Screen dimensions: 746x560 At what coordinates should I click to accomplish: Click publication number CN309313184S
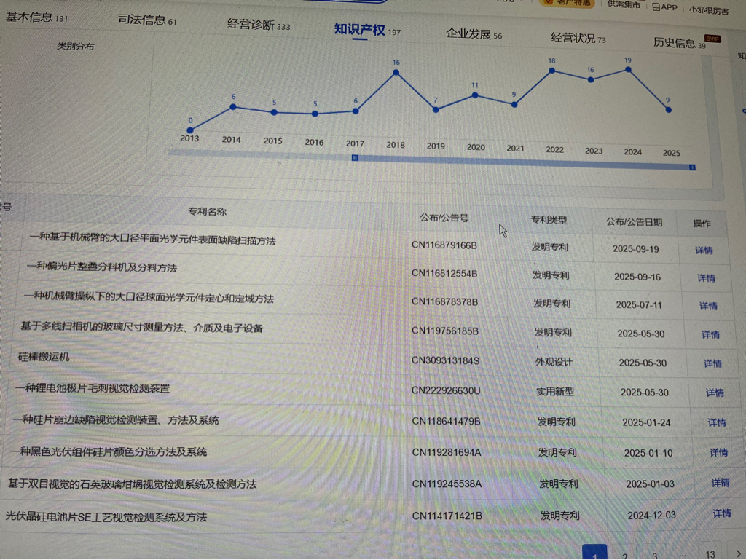[x=445, y=360]
